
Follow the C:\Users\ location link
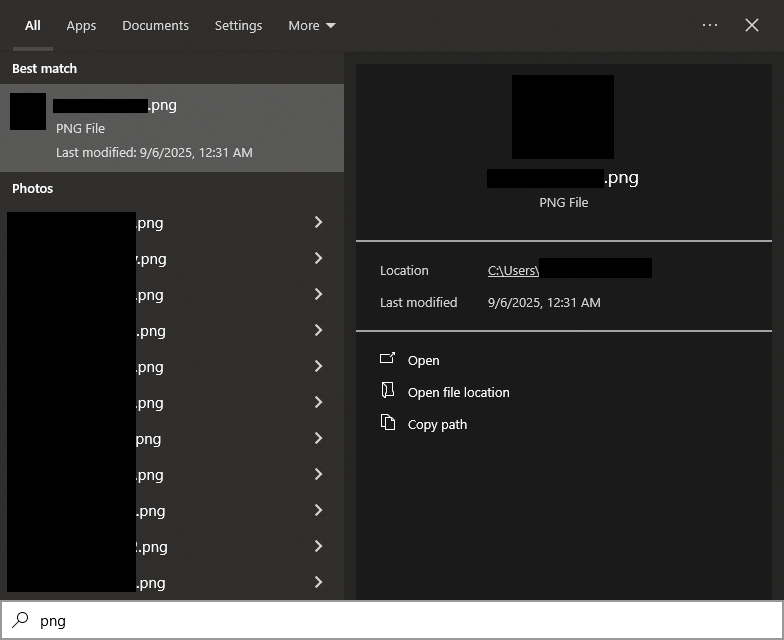[x=513, y=270]
